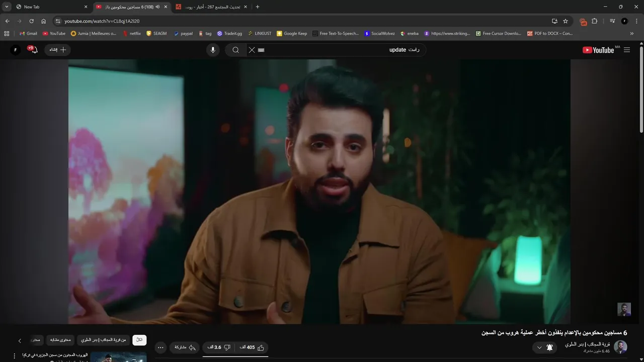
Task: Open the Extensions puzzle menu
Action: pos(595,21)
